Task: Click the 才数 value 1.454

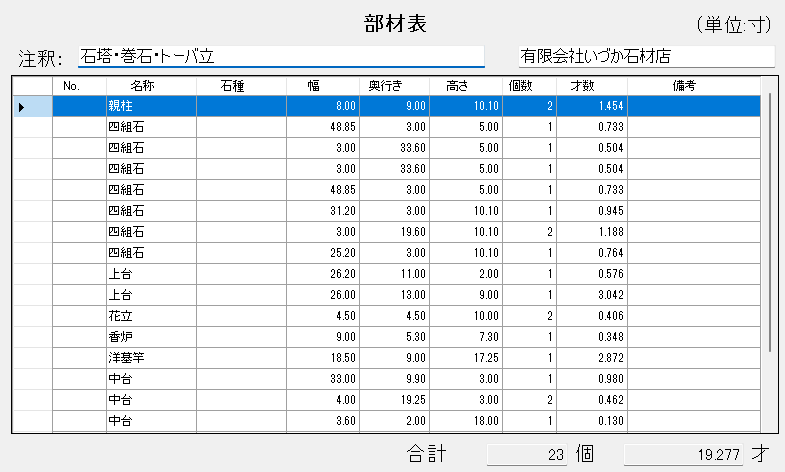Action: (x=592, y=106)
